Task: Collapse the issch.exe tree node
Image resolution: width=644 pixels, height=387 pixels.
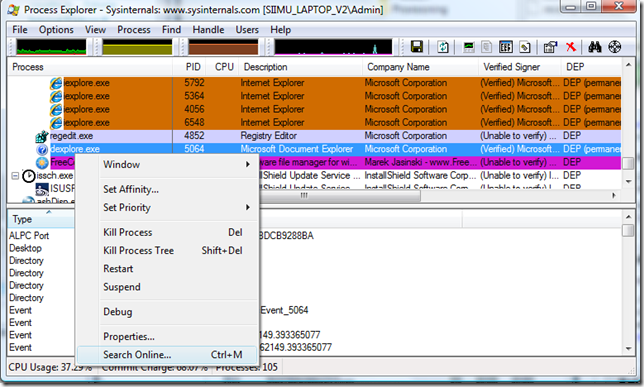Action: pyautogui.click(x=15, y=176)
